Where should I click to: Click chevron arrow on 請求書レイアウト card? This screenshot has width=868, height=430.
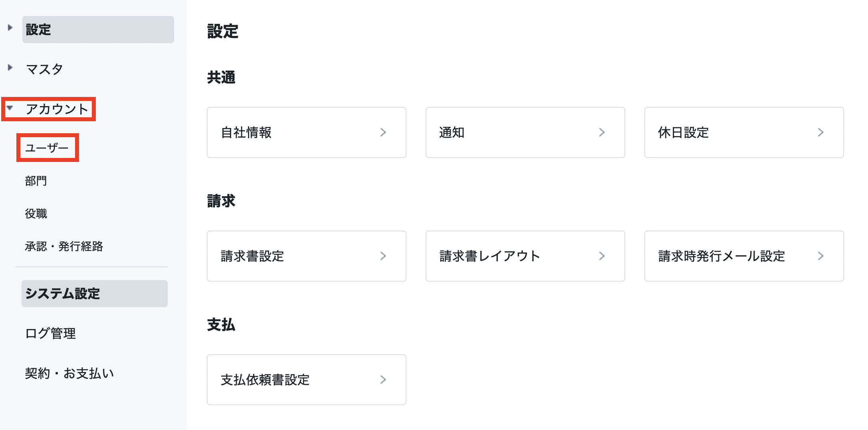(x=602, y=256)
